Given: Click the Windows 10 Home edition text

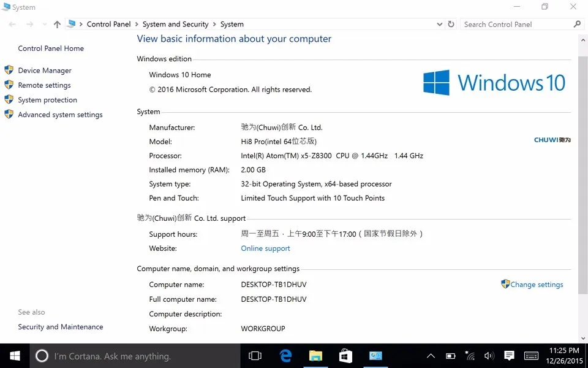Looking at the screenshot, I should pyautogui.click(x=180, y=75).
